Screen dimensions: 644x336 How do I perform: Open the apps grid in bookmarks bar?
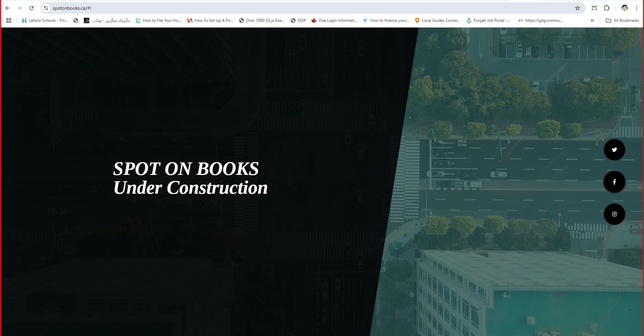point(9,20)
